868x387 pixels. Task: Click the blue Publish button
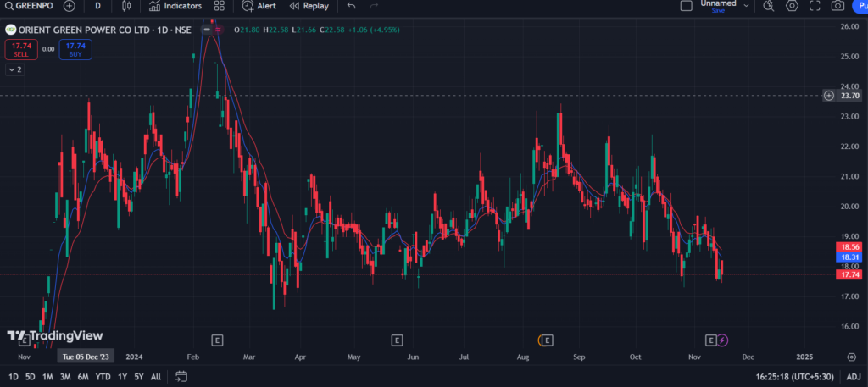tap(860, 6)
